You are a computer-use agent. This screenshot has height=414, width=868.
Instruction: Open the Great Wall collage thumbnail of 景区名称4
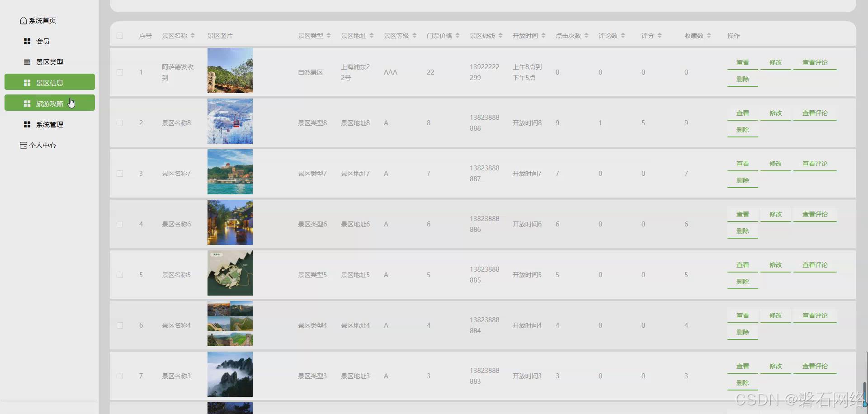(x=230, y=324)
